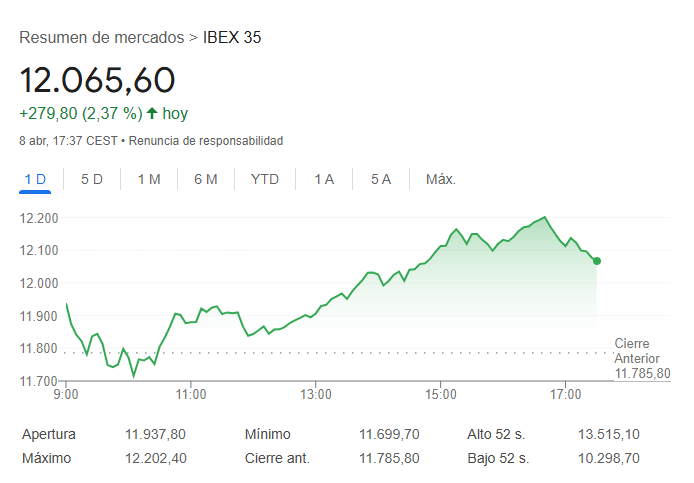The image size is (694, 483).
Task: View the 5 A chart range
Action: (381, 179)
